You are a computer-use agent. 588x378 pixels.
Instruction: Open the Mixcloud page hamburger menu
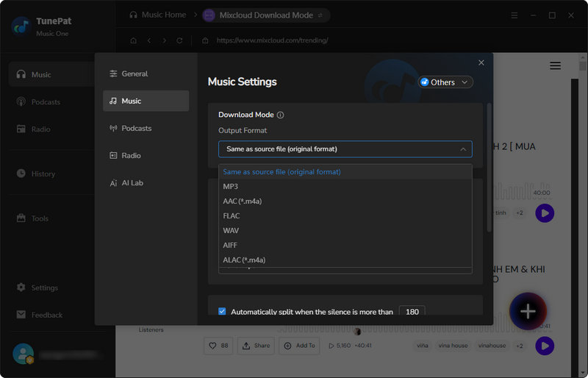[x=555, y=65]
